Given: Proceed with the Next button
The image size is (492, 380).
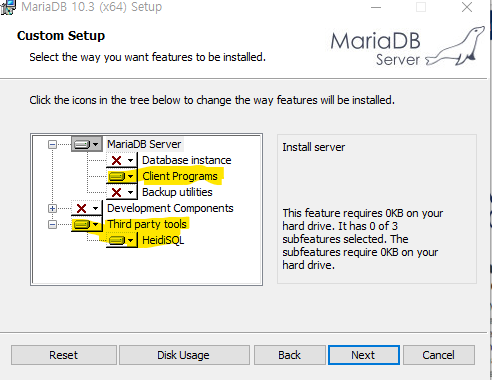Looking at the screenshot, I should click(x=364, y=355).
